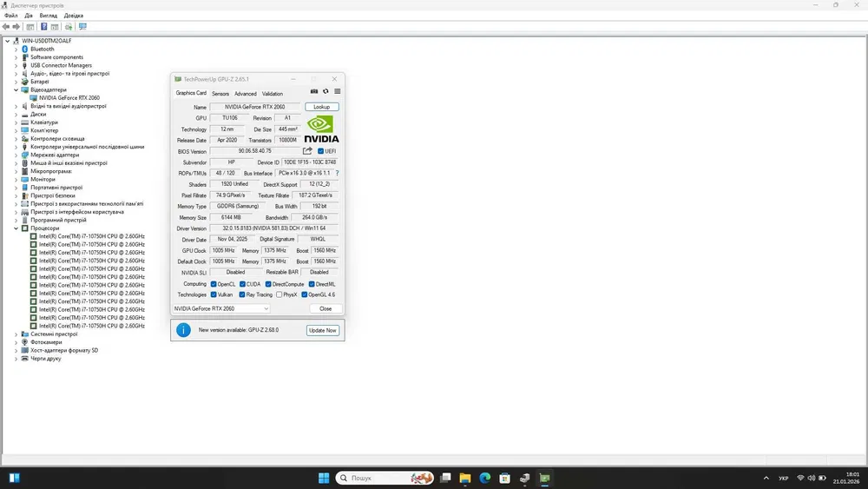
Task: Click the Bus Interface question mark
Action: click(337, 173)
